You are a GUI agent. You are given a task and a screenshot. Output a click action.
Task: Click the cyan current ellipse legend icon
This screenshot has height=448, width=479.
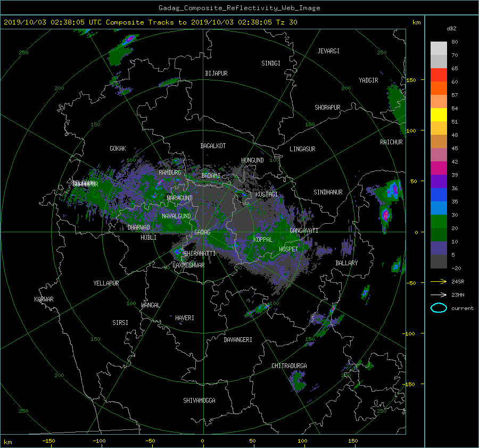[x=439, y=308]
